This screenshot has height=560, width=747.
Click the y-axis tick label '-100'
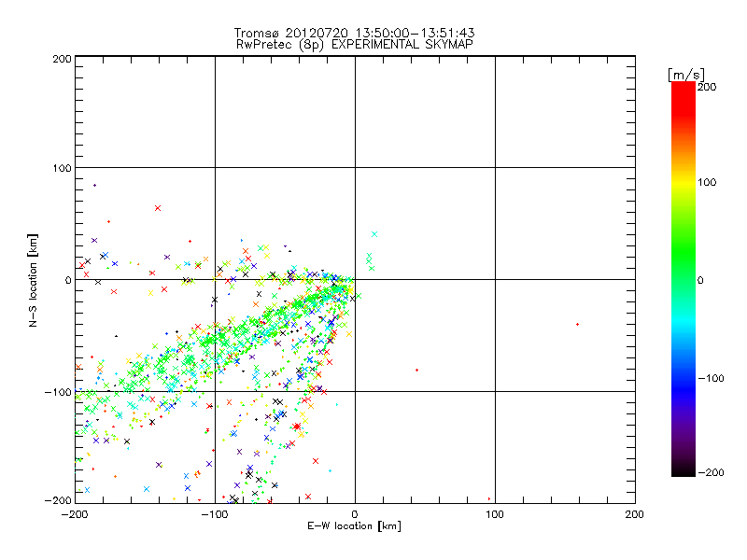[x=58, y=392]
